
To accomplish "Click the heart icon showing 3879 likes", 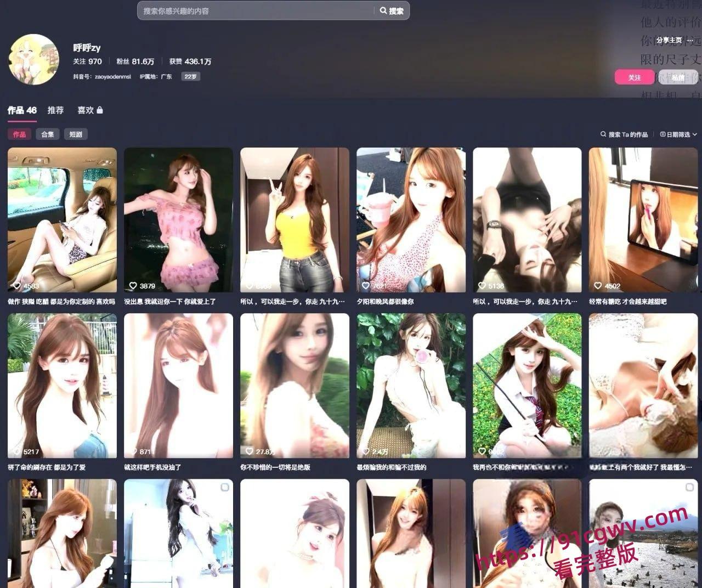I will tap(133, 286).
